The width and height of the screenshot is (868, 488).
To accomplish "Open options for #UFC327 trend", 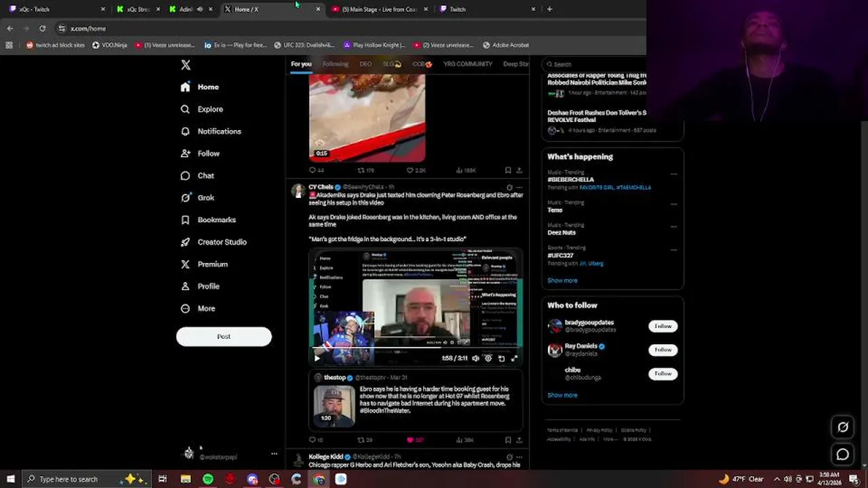I will 673,249.
